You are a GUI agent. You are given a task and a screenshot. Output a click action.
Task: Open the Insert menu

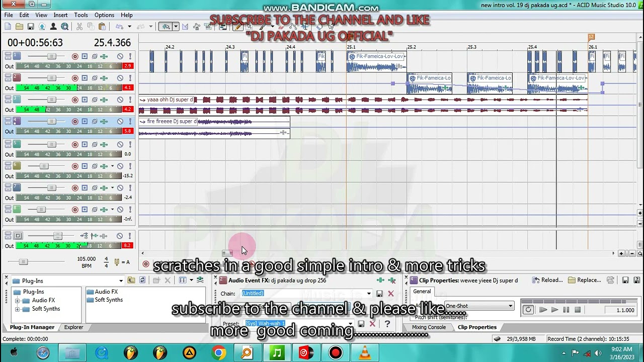(60, 15)
